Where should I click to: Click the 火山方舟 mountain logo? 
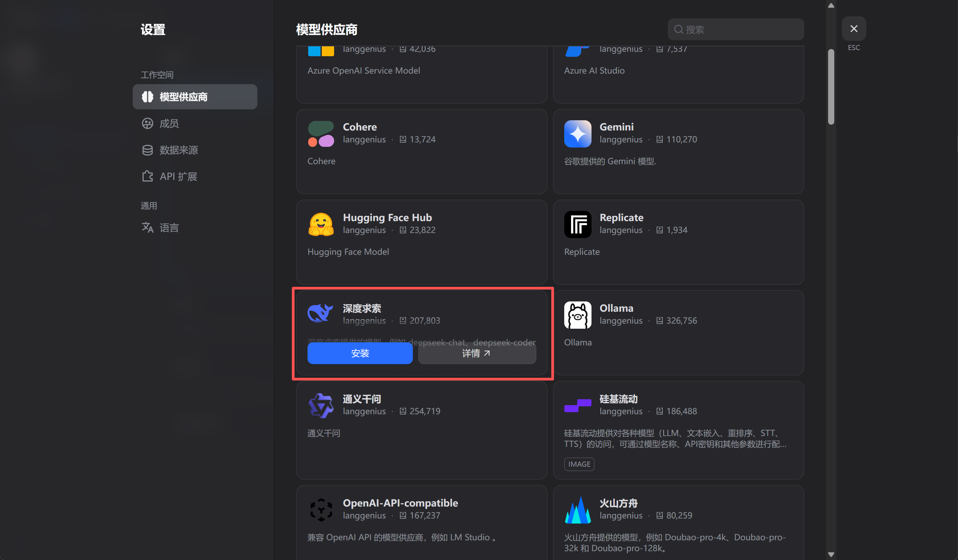[x=578, y=510]
